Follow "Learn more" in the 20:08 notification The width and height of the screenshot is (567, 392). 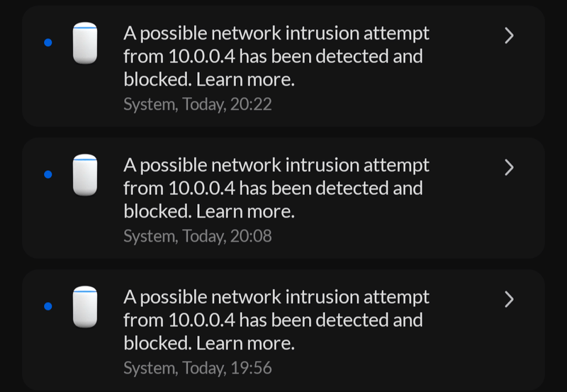245,211
